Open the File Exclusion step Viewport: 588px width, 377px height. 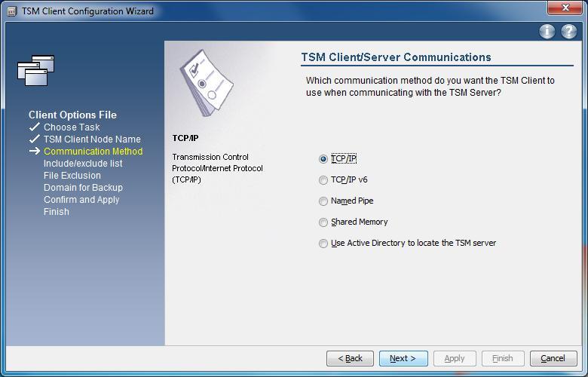click(x=72, y=176)
